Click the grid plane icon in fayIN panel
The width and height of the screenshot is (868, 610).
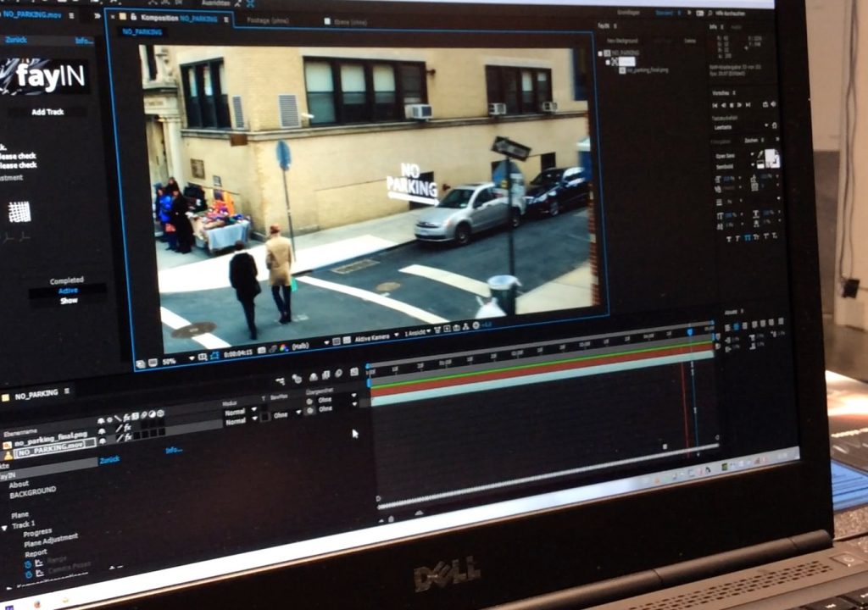pyautogui.click(x=19, y=212)
